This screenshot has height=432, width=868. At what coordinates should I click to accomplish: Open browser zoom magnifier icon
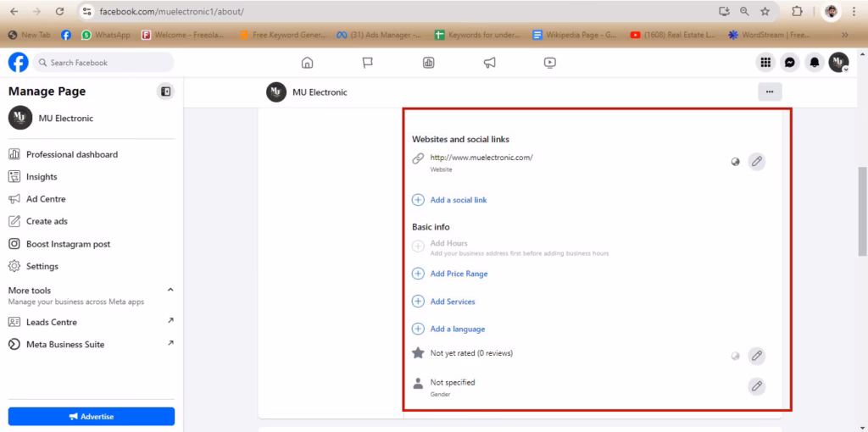[744, 12]
